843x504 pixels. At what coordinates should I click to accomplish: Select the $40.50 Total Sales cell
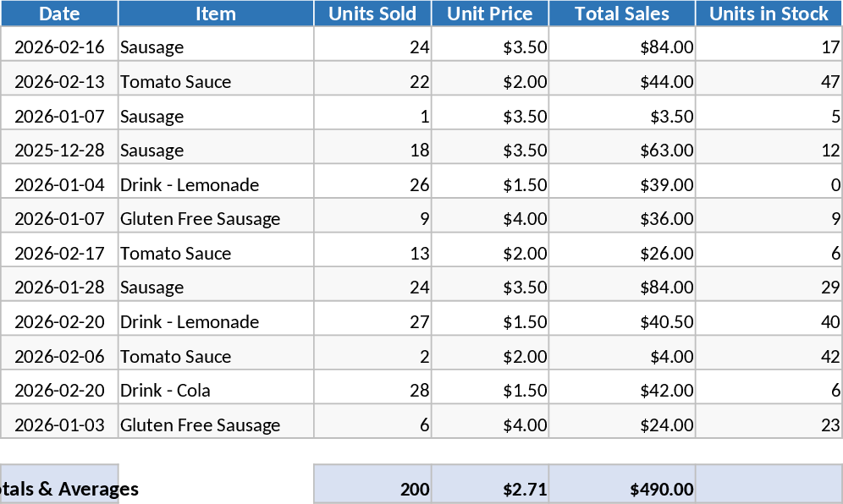click(622, 322)
